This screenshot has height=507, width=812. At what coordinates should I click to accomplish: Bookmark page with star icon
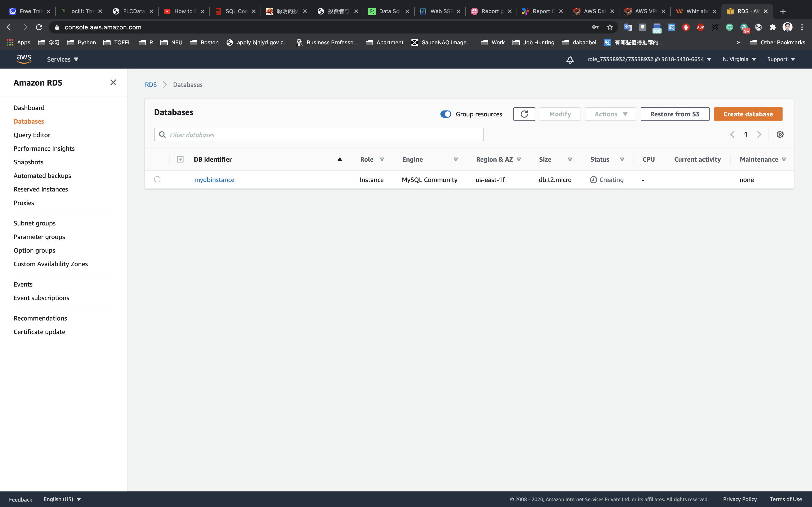click(610, 27)
